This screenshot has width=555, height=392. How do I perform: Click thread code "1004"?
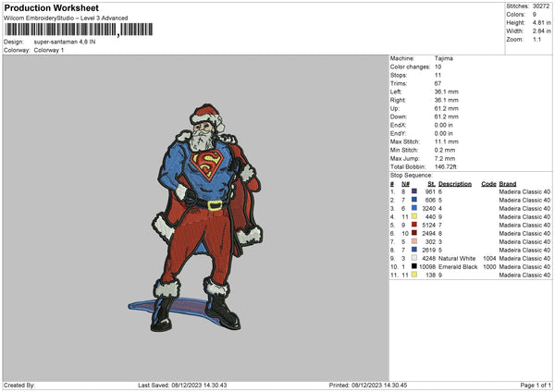coord(489,258)
